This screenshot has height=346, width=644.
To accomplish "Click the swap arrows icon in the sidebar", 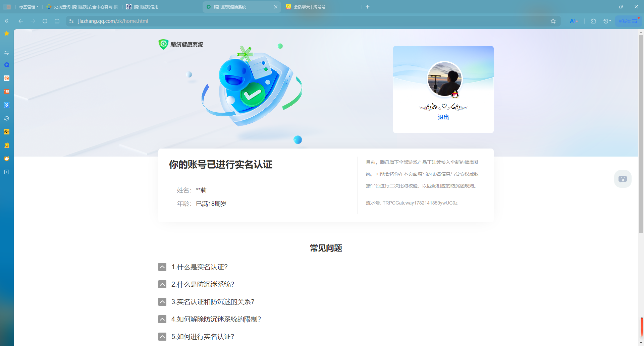I will coord(7,53).
